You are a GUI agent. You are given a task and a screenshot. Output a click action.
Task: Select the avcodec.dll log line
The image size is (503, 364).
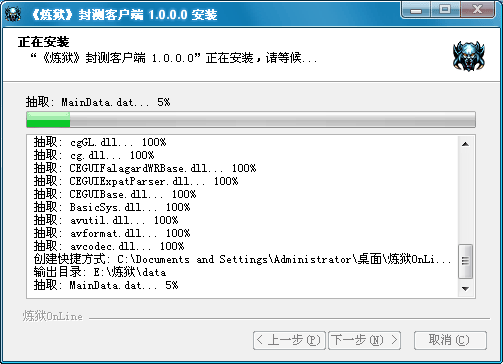point(109,246)
